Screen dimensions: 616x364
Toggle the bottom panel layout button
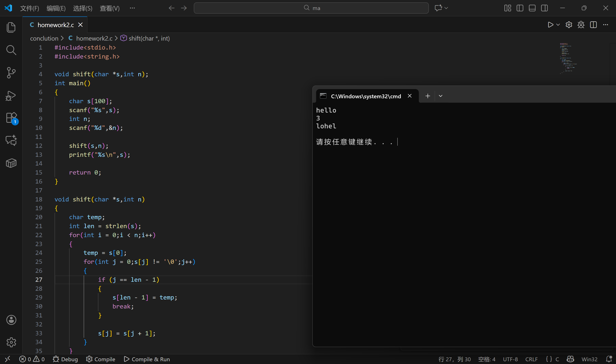coord(532,8)
